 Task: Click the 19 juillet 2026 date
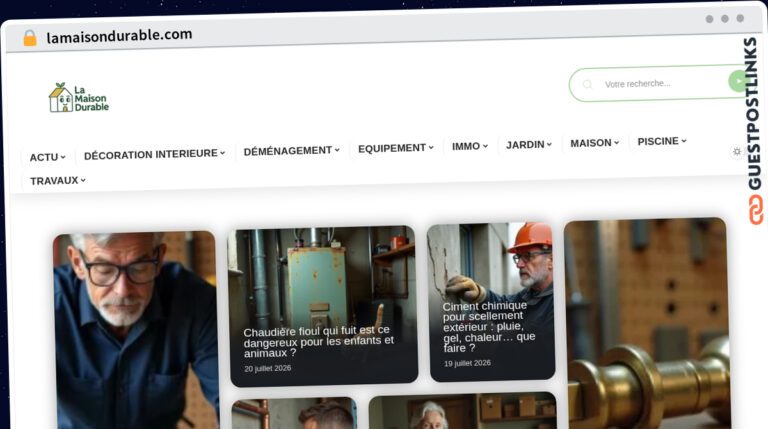tap(467, 363)
